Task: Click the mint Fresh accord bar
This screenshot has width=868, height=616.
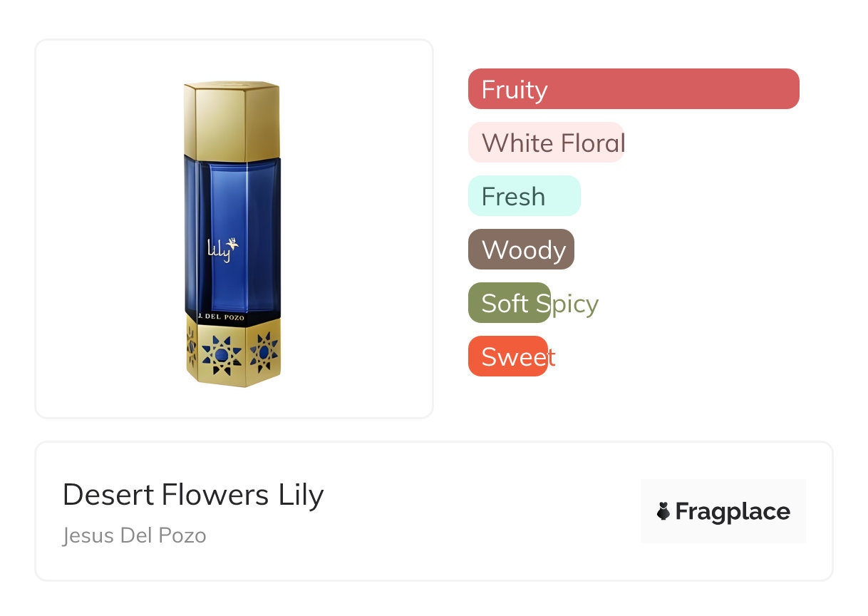Action: coord(524,196)
